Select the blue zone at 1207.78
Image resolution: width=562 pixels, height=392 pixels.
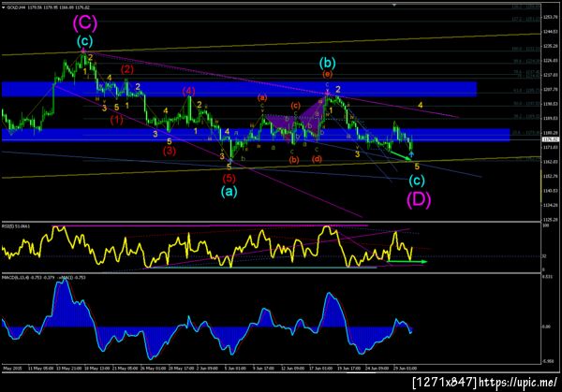click(x=239, y=89)
